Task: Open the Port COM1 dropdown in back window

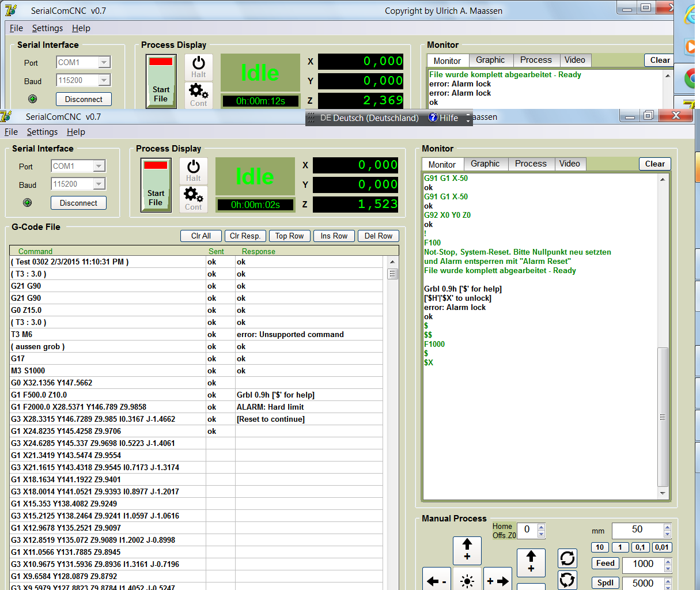Action: [104, 62]
